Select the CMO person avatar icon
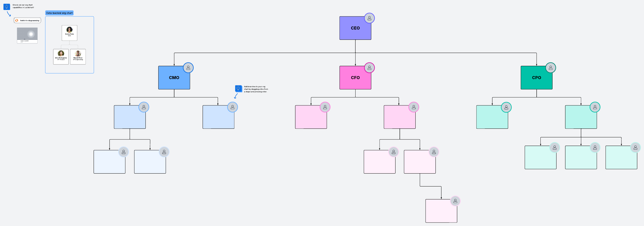644x226 pixels. tap(188, 68)
